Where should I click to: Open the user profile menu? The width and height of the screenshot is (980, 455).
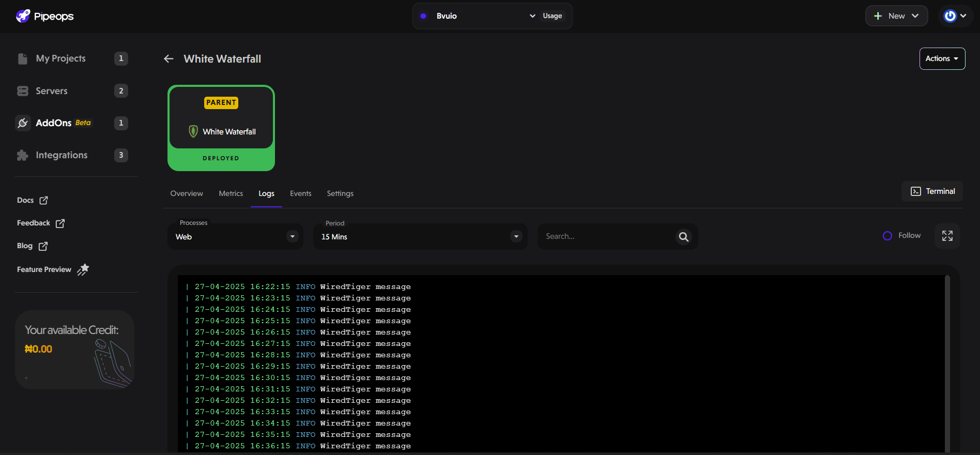955,16
